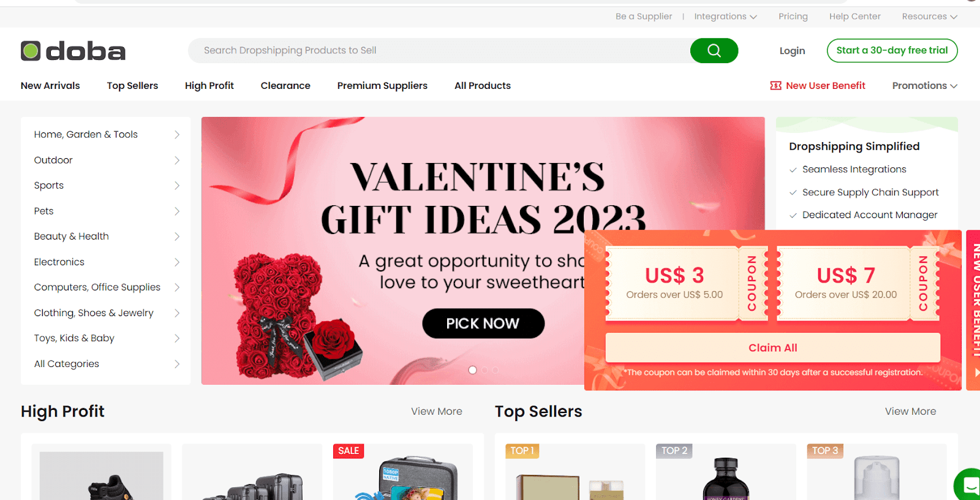Screen dimensions: 980x500
Task: Click View More beside High Profit
Action: pos(436,412)
